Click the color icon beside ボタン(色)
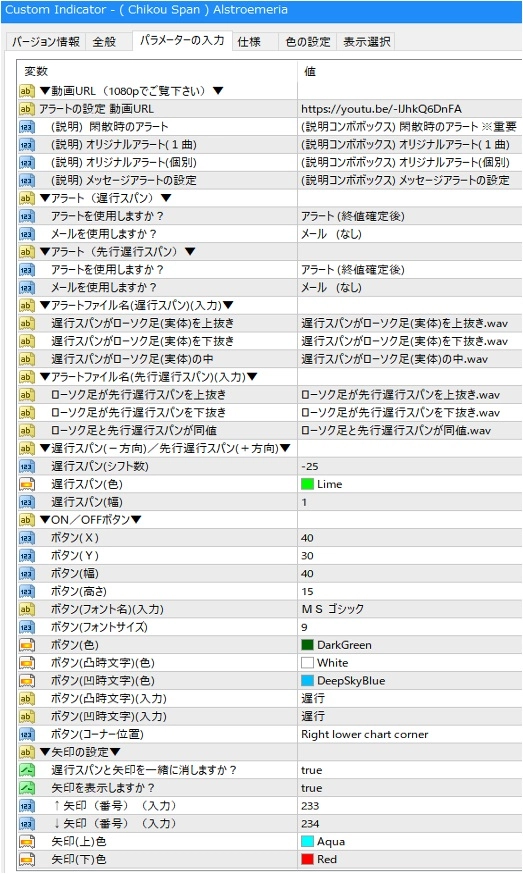The width and height of the screenshot is (523, 874). [27, 644]
